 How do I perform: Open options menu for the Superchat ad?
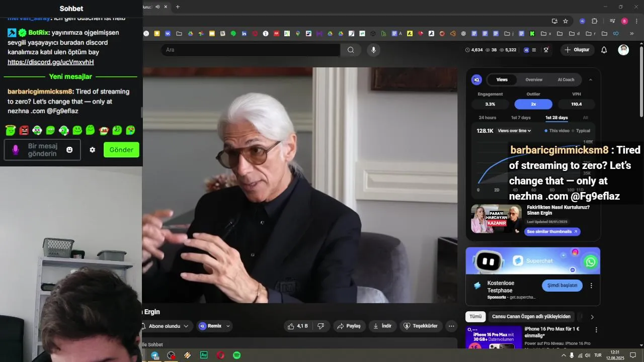pos(591,285)
